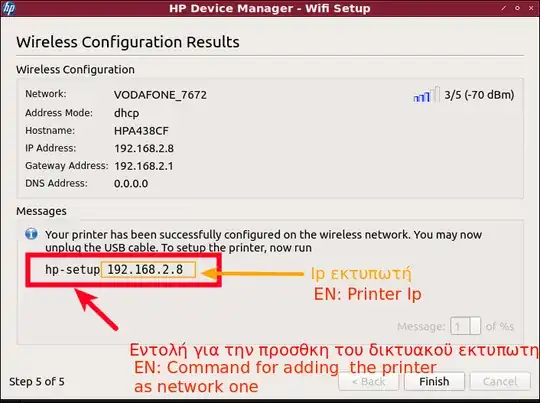Image resolution: width=540 pixels, height=403 pixels.
Task: Click the IP Address value 192.168.2.8
Action: click(144, 148)
